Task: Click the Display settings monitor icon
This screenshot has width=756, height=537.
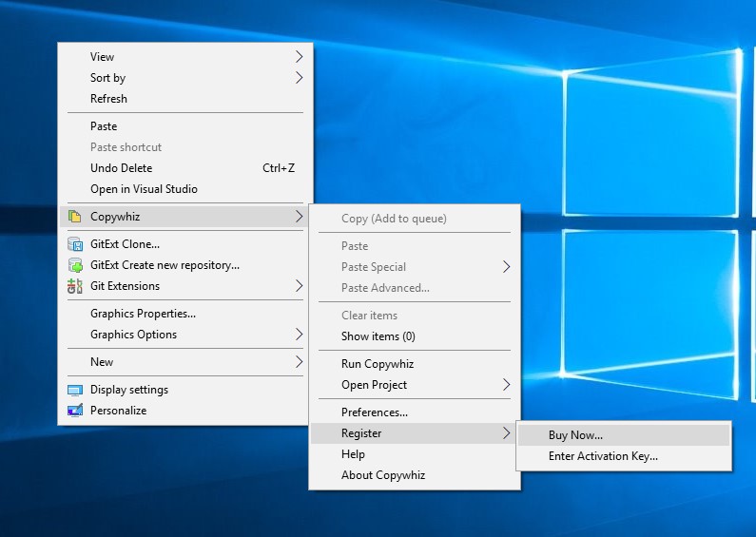Action: coord(75,390)
